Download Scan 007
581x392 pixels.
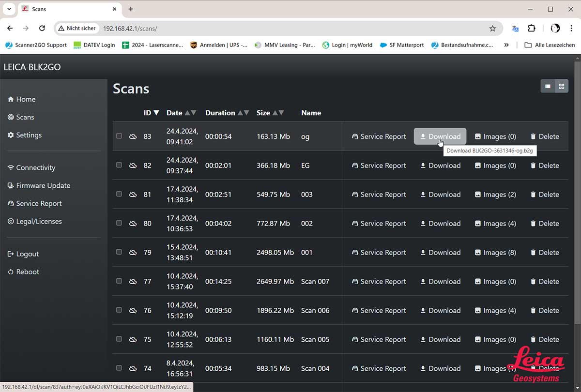coord(440,282)
